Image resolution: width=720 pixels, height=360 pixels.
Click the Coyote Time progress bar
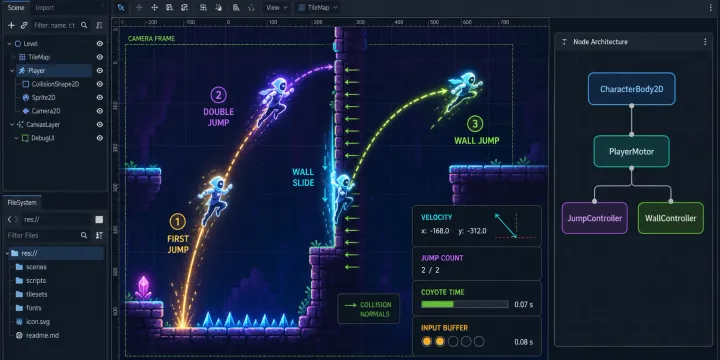click(465, 304)
